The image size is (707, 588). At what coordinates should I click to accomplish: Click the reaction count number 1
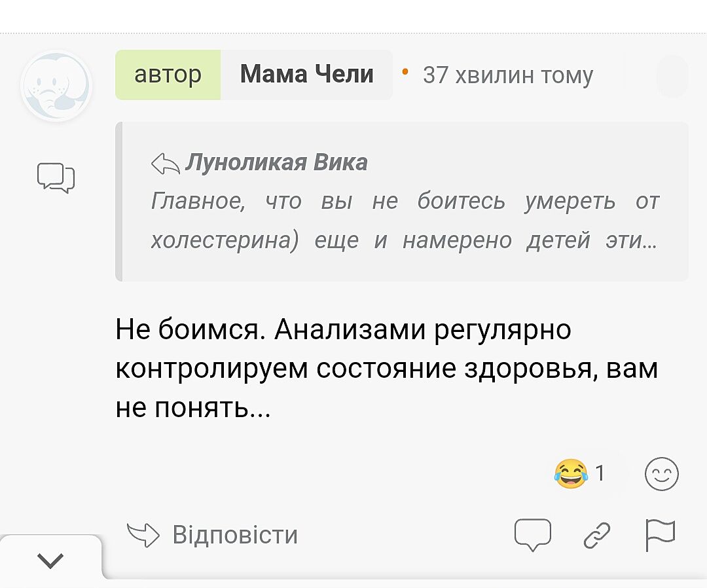point(600,473)
